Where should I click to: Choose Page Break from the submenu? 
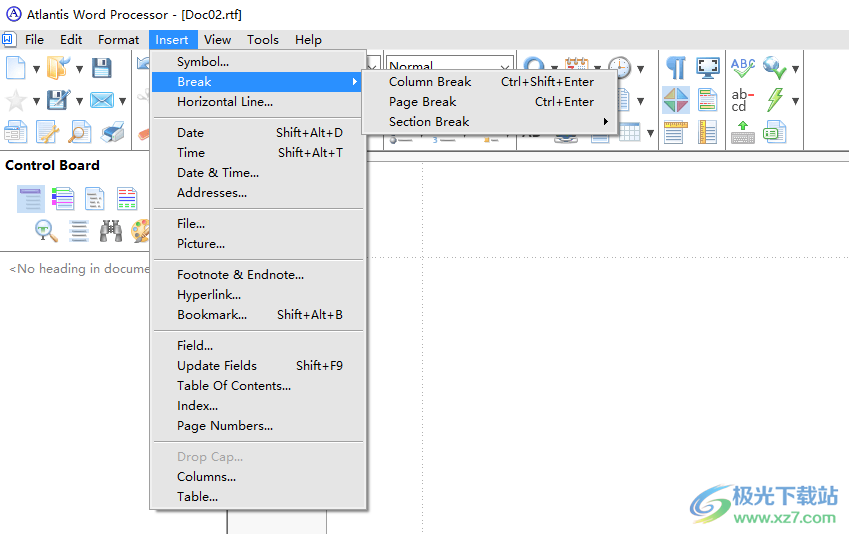pyautogui.click(x=422, y=102)
